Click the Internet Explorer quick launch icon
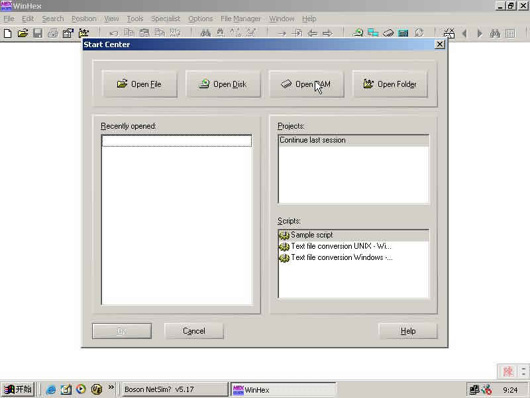530x398 pixels. coord(51,390)
